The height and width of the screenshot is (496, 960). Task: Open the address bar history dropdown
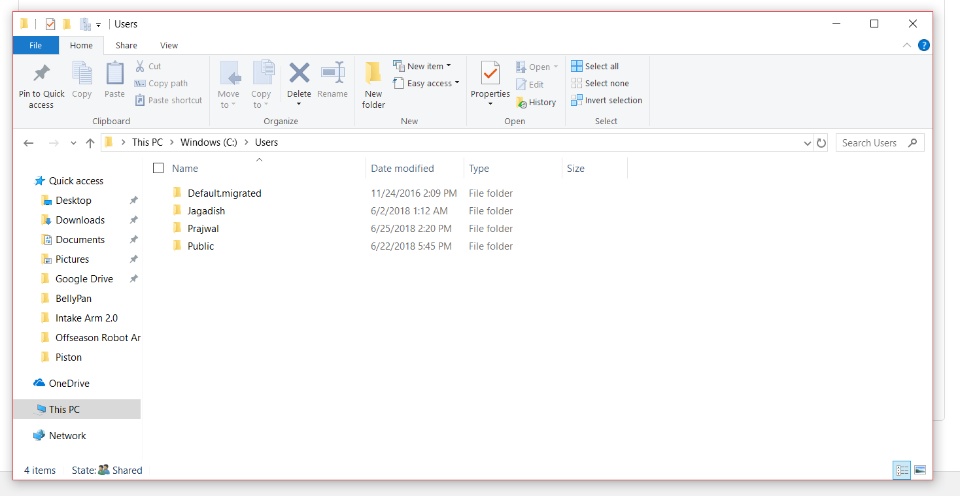coord(807,143)
